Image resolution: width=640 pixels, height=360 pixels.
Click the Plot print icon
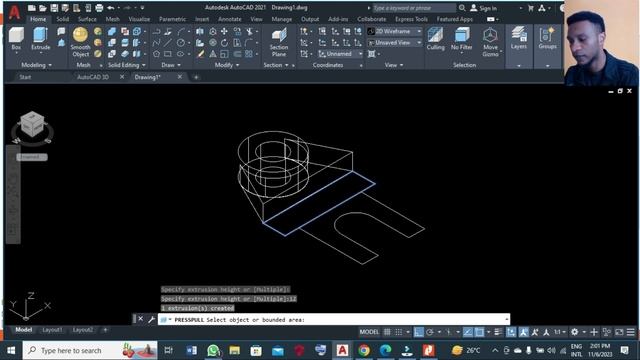click(x=99, y=8)
